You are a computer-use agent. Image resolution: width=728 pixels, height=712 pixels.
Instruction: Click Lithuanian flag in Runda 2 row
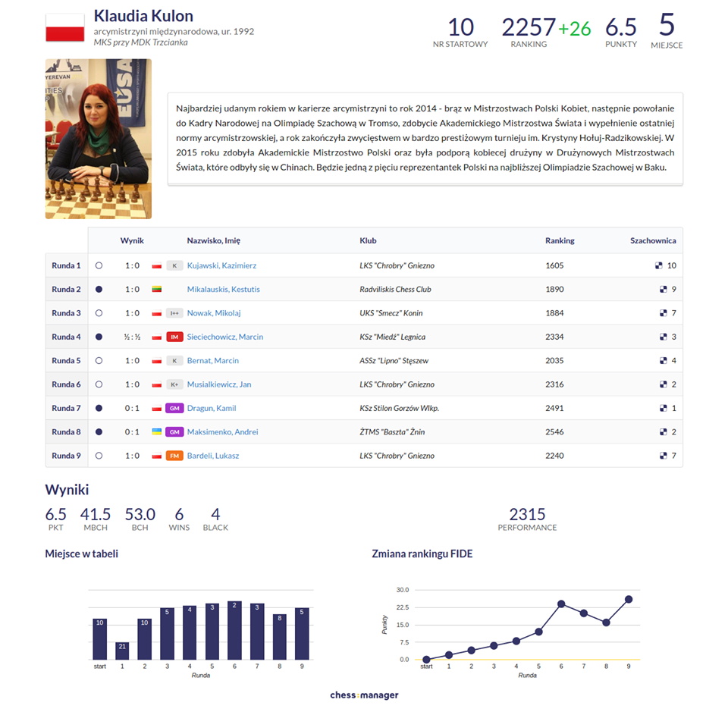click(157, 289)
